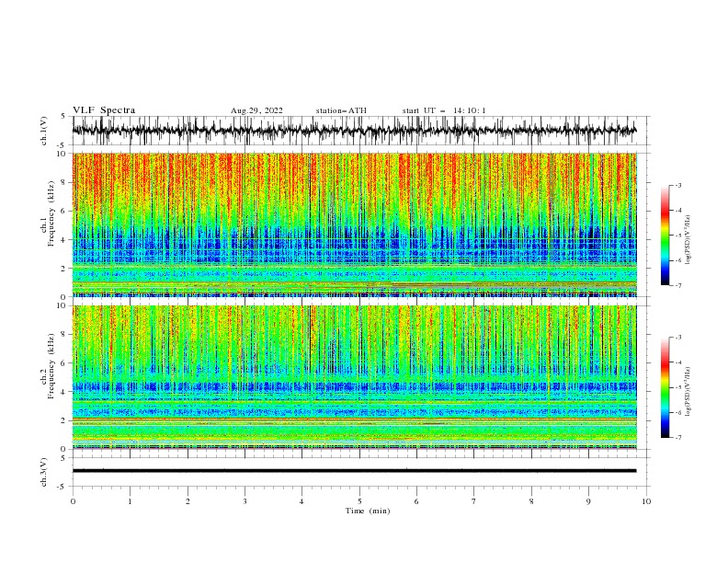Click the ch.3 voltage flat trace
This screenshot has height=563, width=728.
354,471
